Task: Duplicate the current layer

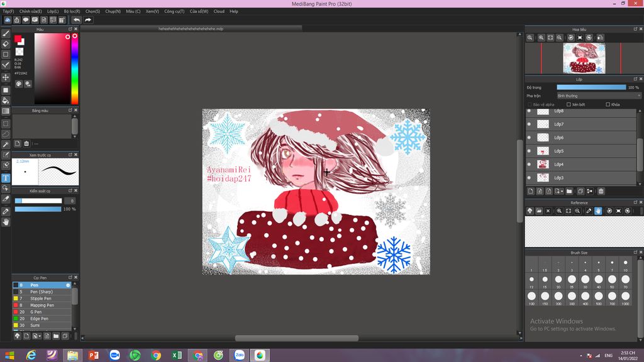Action: pos(580,191)
